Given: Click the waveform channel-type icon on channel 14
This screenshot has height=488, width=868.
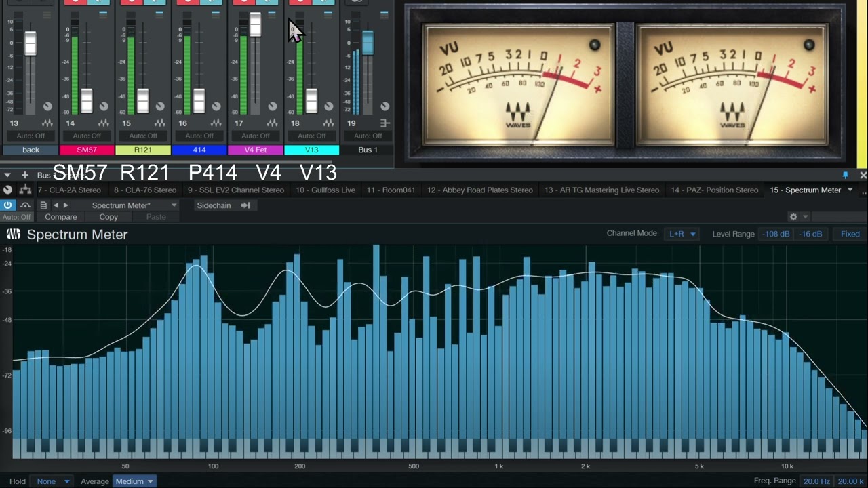Looking at the screenshot, I should [104, 123].
